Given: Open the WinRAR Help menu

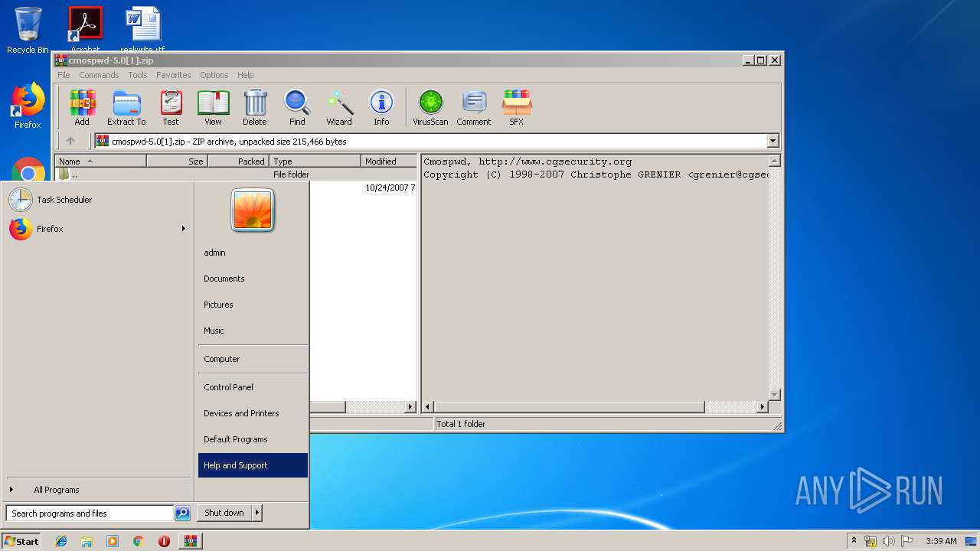Looking at the screenshot, I should [245, 75].
